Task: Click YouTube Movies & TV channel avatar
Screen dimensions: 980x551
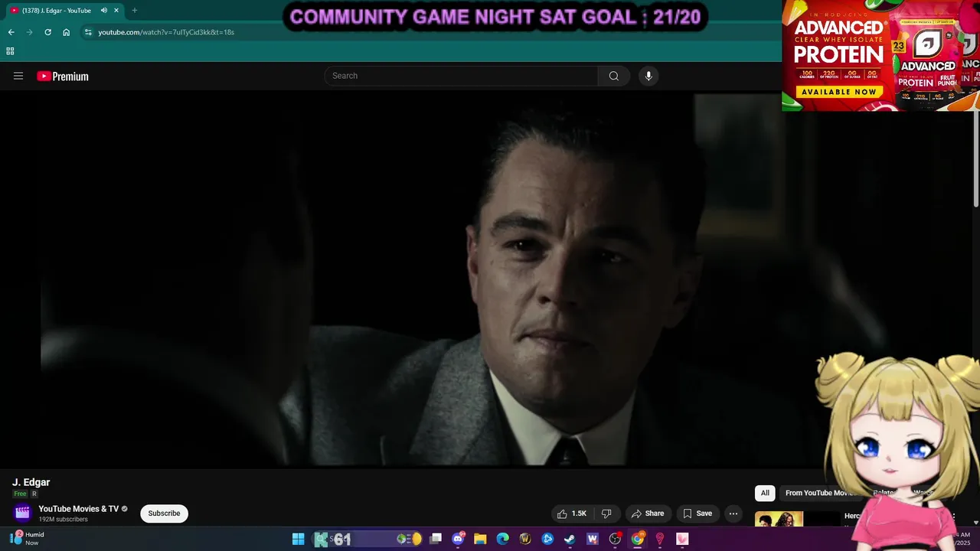Action: tap(22, 513)
